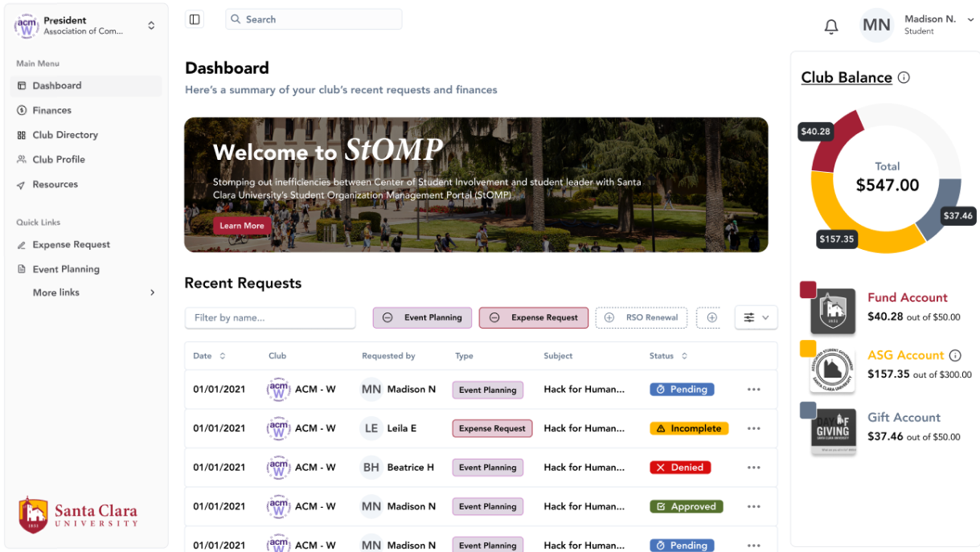
Task: Open the President club switcher dropdown
Action: (151, 26)
